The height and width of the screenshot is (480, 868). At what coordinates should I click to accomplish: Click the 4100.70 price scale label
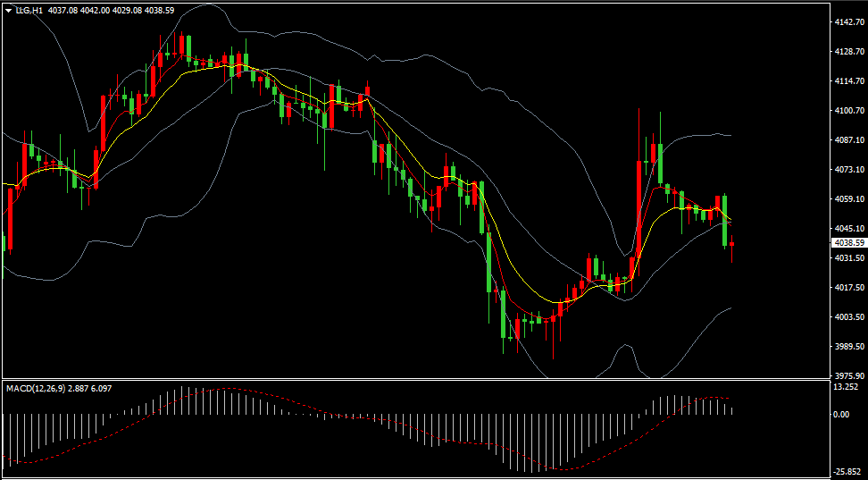(849, 111)
